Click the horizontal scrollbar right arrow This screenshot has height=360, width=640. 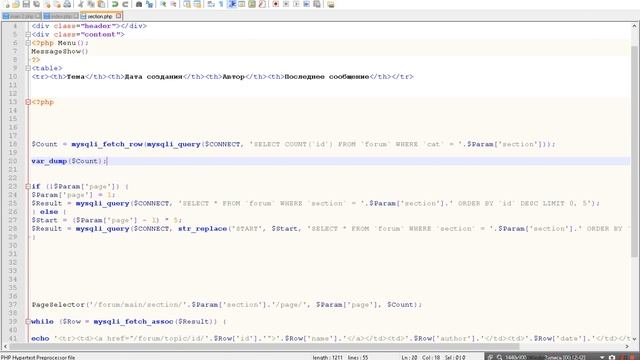pyautogui.click(x=627, y=347)
